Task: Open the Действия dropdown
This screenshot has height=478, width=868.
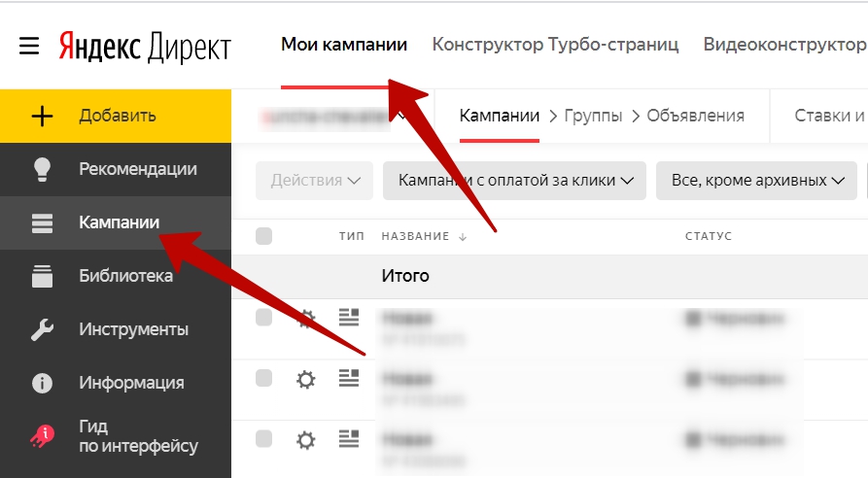Action: 314,181
